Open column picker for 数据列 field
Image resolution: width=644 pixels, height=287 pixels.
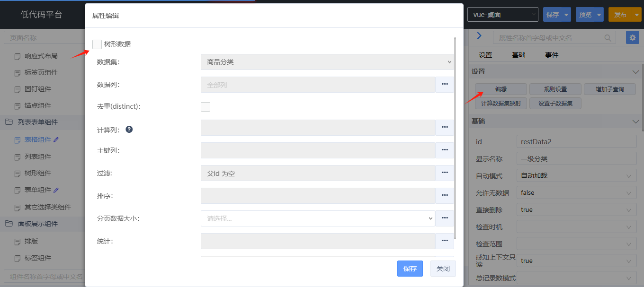click(445, 85)
